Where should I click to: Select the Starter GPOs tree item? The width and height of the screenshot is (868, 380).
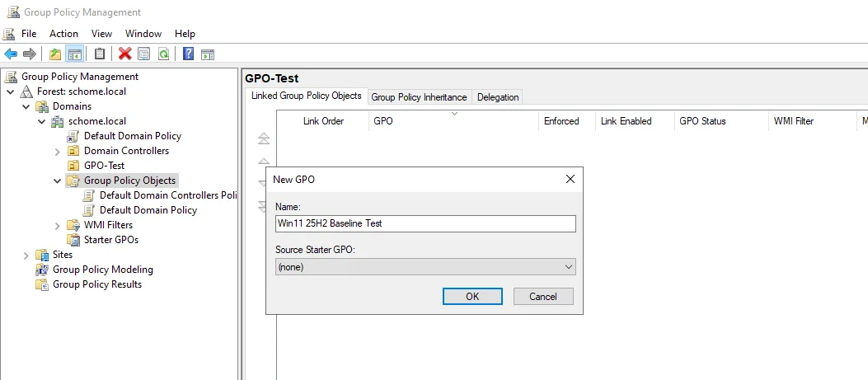111,240
